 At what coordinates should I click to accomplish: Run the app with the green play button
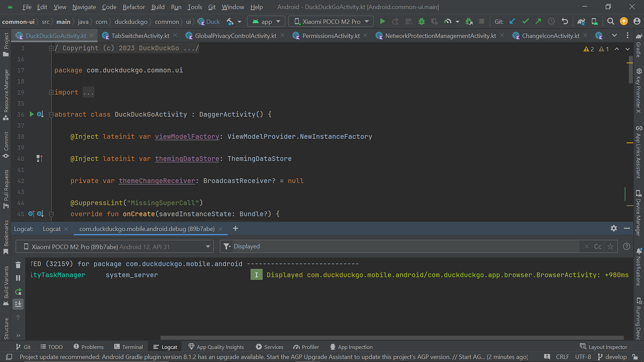[382, 21]
